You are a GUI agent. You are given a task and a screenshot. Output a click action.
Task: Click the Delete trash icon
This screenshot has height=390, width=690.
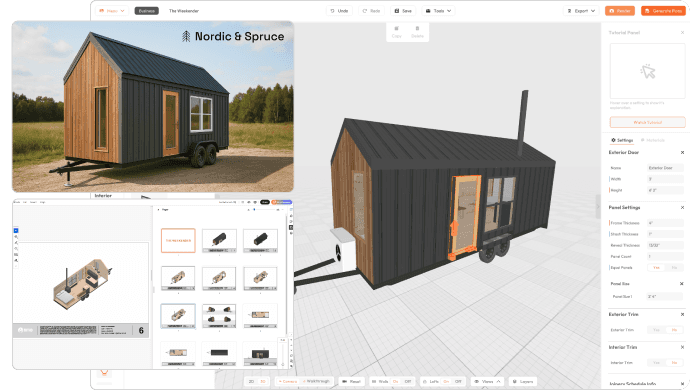point(417,32)
